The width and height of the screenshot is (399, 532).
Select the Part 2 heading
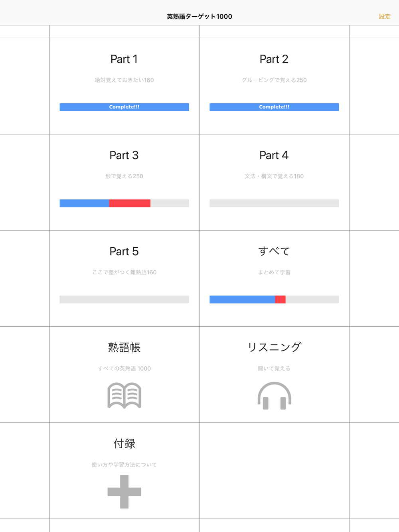[x=274, y=59]
